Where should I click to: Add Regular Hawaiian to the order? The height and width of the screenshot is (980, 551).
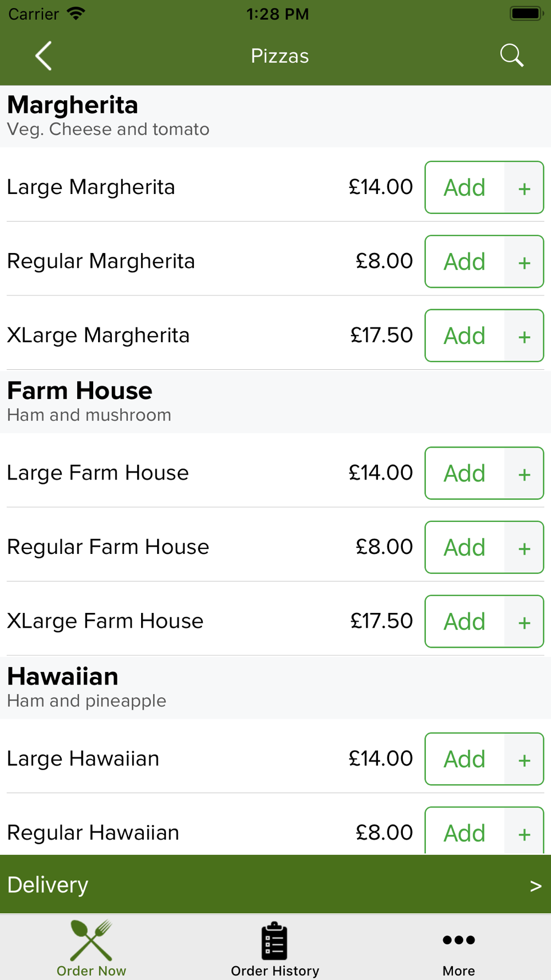tap(464, 832)
